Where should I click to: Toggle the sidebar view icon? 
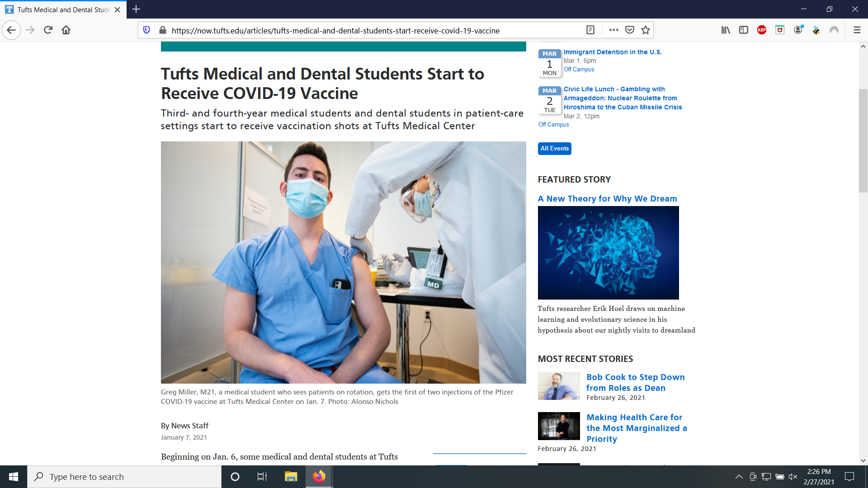744,30
